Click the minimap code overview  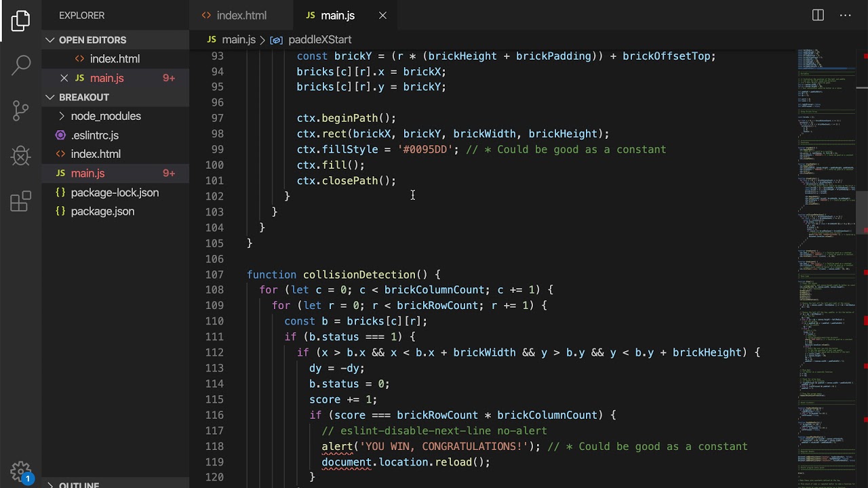[x=827, y=264]
